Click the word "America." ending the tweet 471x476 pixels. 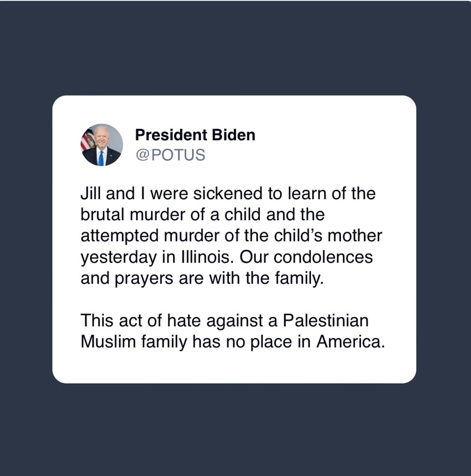click(350, 342)
